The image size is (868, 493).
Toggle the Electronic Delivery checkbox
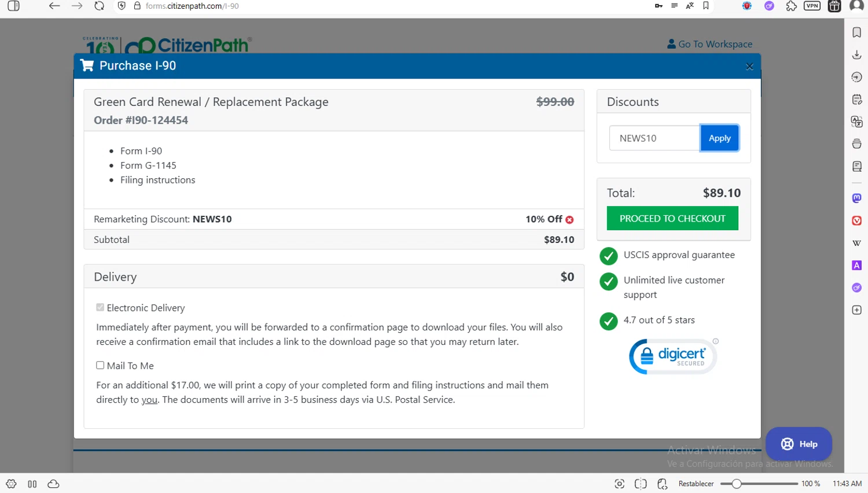pos(100,307)
